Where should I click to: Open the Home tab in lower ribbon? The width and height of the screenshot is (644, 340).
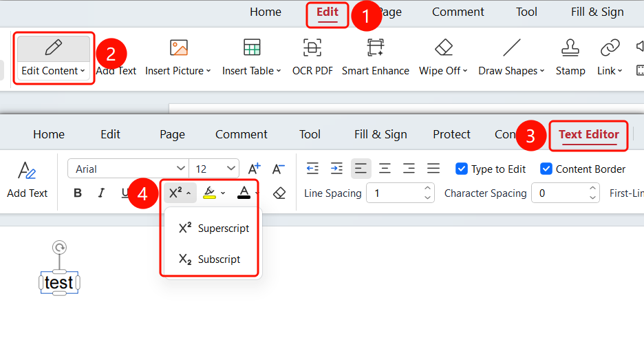click(x=49, y=135)
